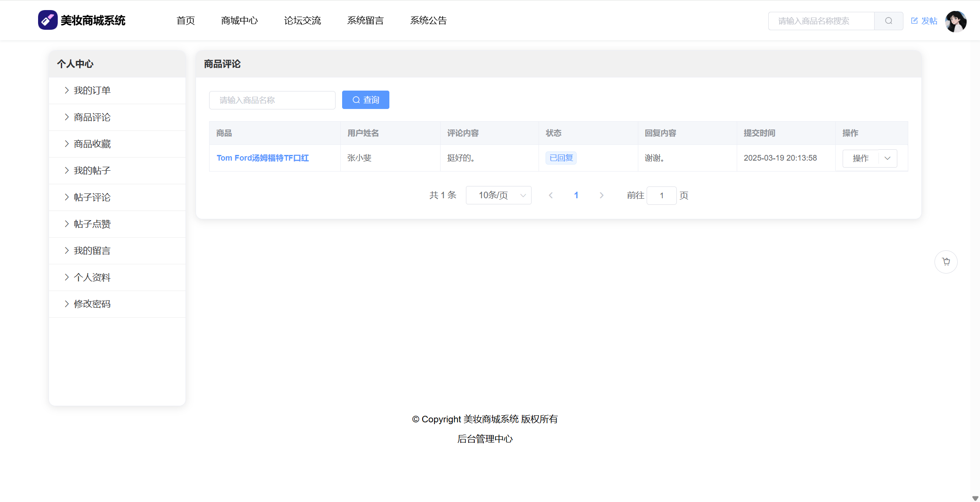
Task: Open the Tom Ford汤姆福特TF口红 product link
Action: (262, 158)
